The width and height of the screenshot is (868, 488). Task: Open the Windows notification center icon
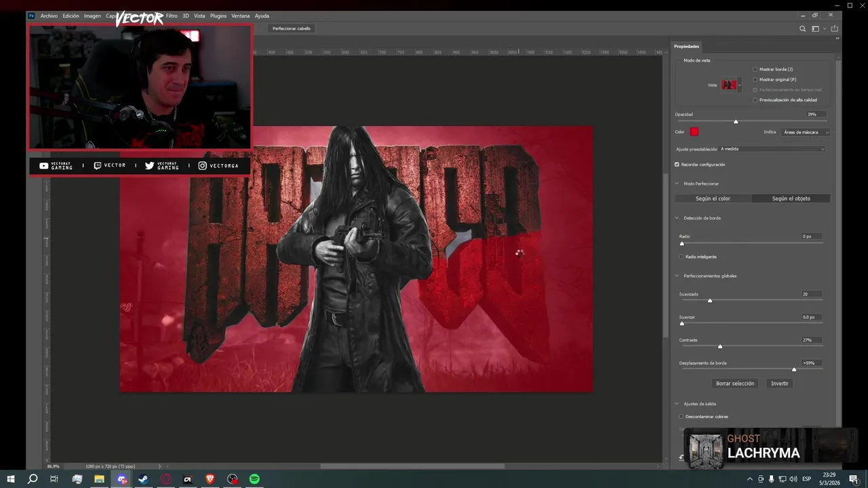pos(854,479)
